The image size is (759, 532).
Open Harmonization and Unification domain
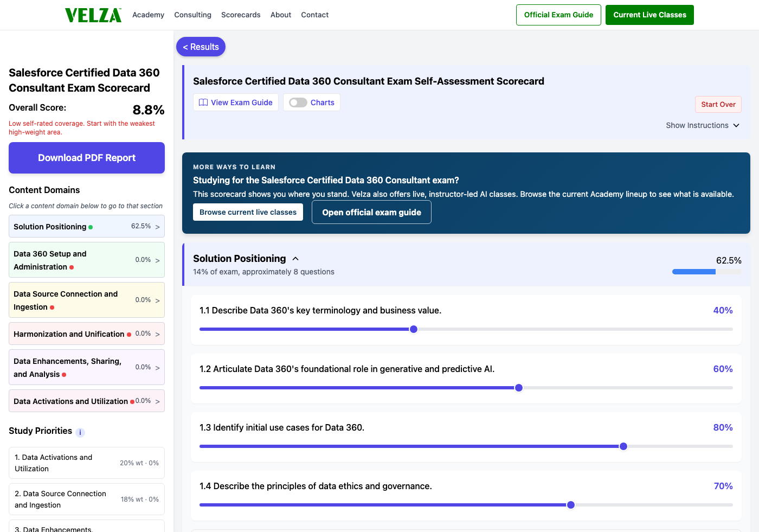tap(87, 334)
